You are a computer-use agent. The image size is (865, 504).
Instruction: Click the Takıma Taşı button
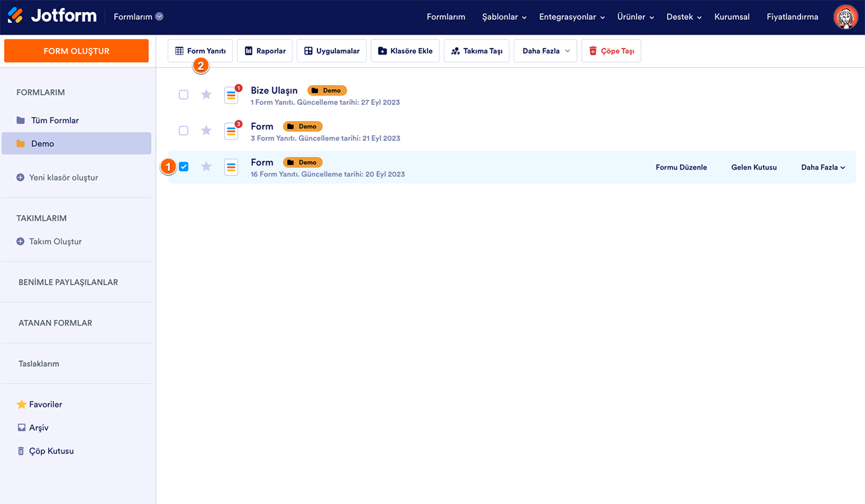pos(477,51)
